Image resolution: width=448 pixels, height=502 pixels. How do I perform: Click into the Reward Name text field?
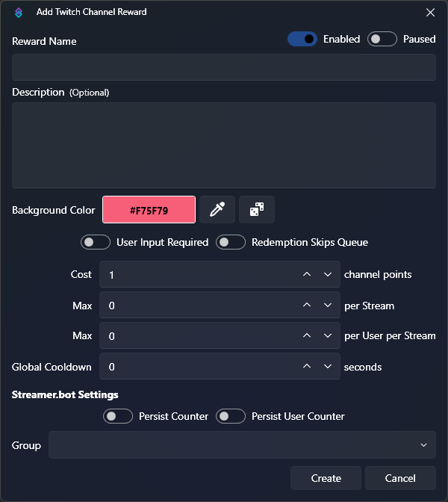pos(223,67)
